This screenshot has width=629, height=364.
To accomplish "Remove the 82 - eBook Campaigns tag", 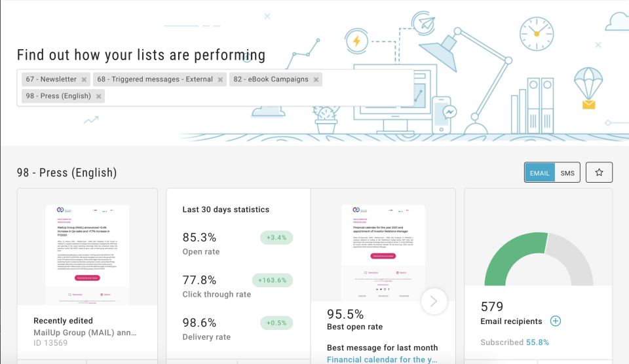I will point(316,80).
